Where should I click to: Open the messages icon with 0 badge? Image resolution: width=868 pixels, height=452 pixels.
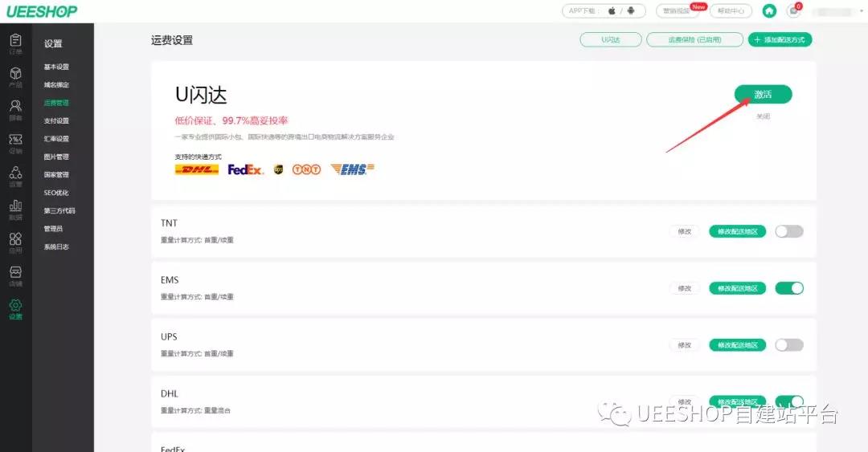point(793,10)
